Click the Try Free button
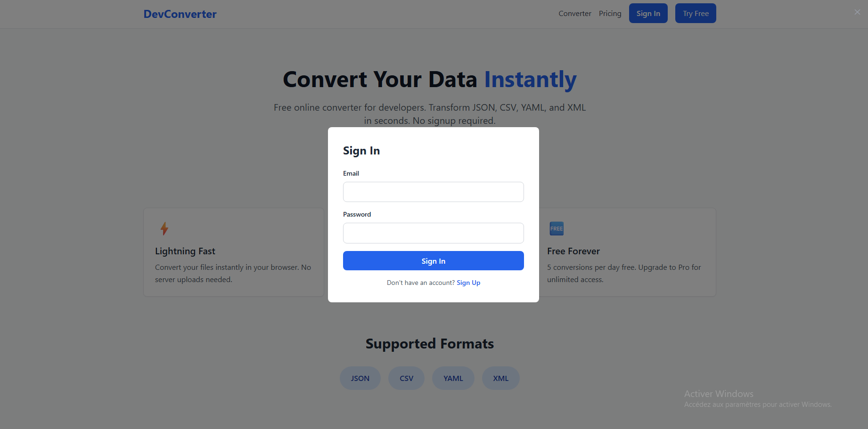The width and height of the screenshot is (868, 429). point(695,13)
